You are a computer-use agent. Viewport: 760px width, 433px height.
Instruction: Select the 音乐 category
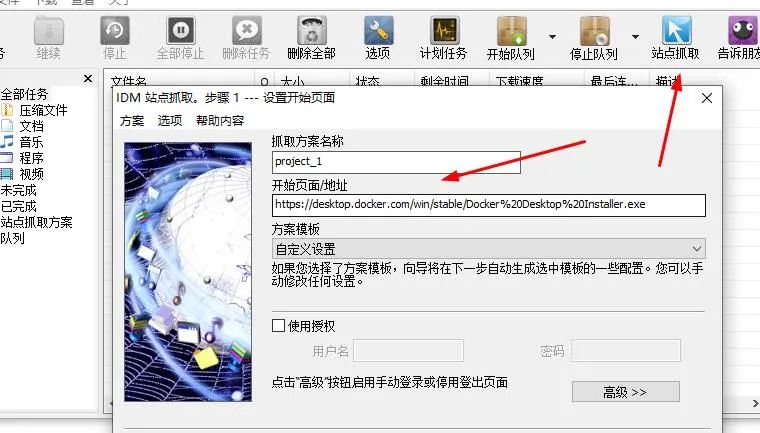coord(32,142)
